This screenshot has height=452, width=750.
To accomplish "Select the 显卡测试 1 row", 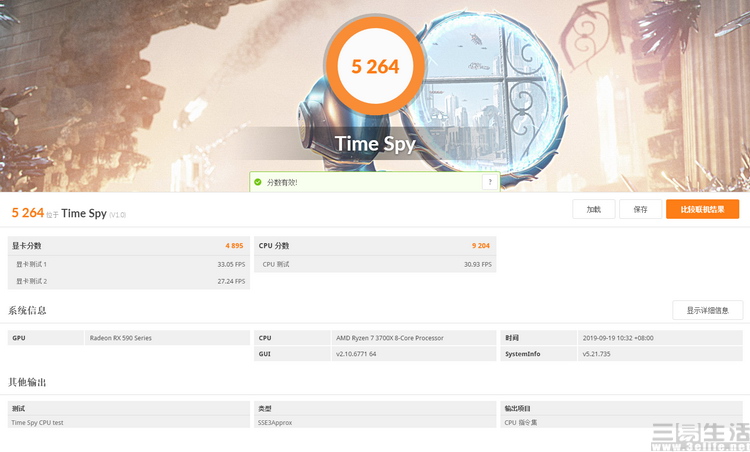I will [129, 264].
